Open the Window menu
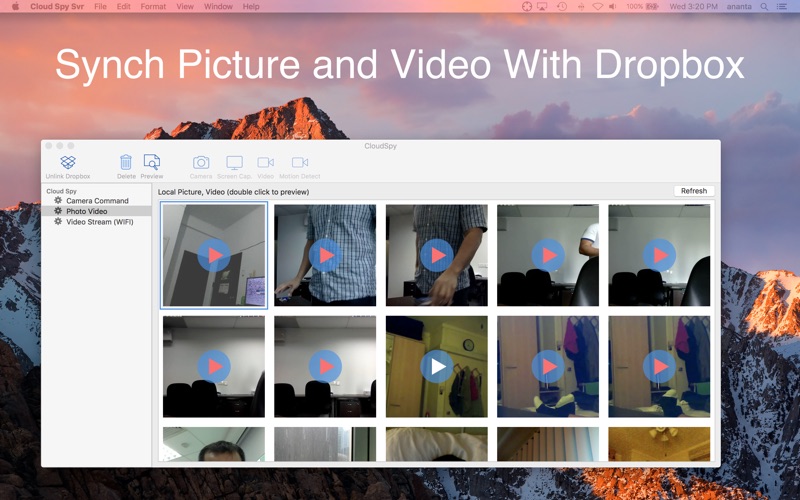800x500 pixels. coord(218,7)
